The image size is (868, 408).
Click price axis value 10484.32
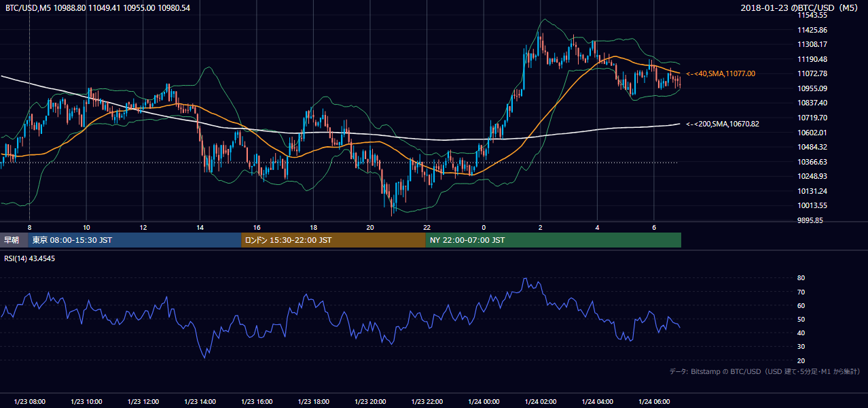812,147
